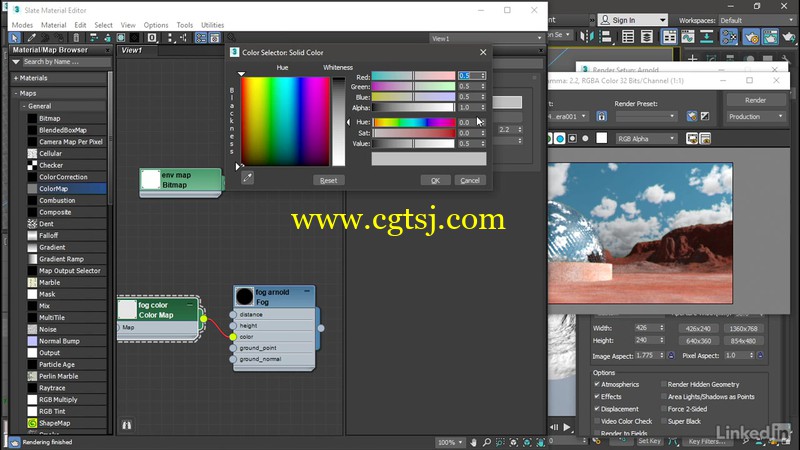Click binoculars search icon in View1
The height and width of the screenshot is (450, 800).
(x=127, y=424)
